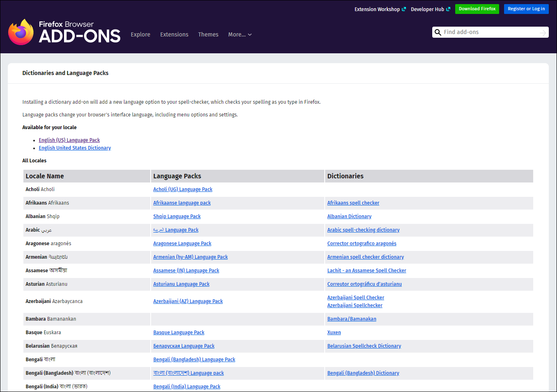Open Azerbaijani (AZ) Language Pack

[x=188, y=301]
